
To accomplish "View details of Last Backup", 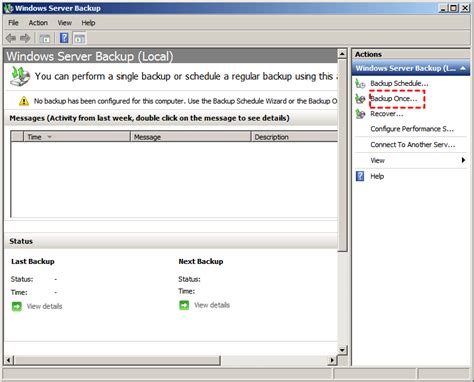I will pos(44,306).
